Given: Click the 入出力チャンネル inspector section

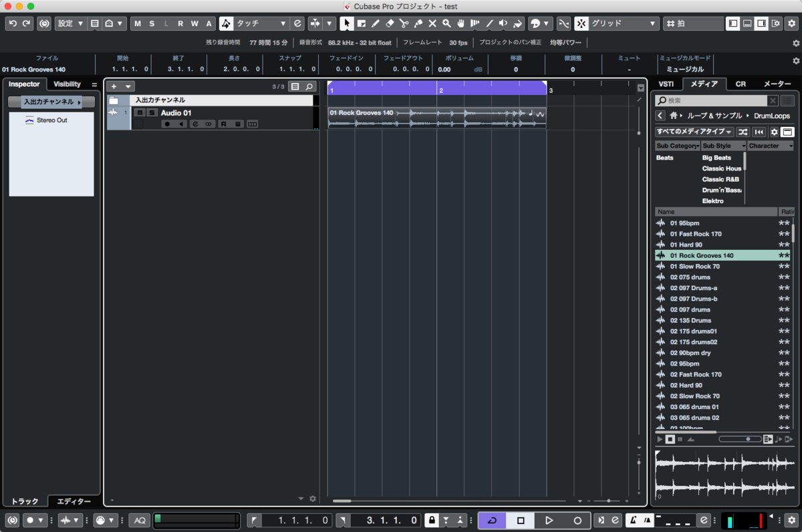Looking at the screenshot, I should point(51,102).
